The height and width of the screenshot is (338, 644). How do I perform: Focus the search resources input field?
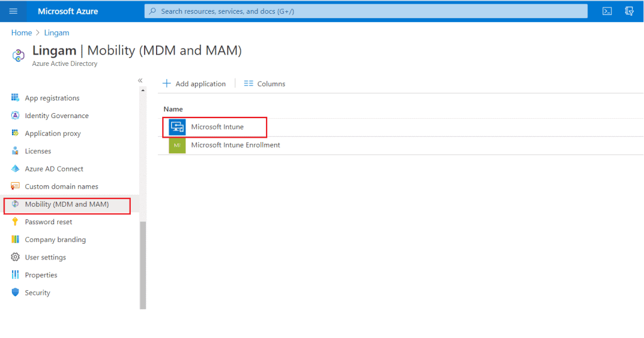365,11
